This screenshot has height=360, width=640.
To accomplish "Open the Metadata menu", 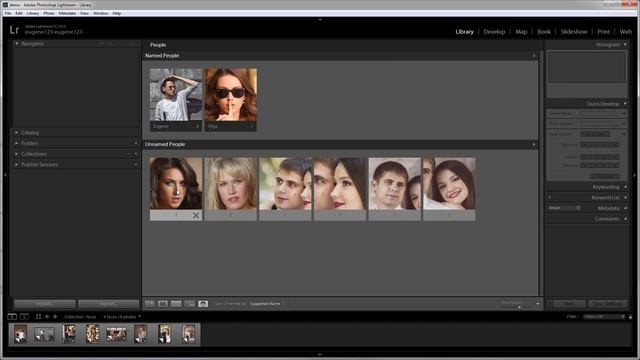I will click(67, 13).
